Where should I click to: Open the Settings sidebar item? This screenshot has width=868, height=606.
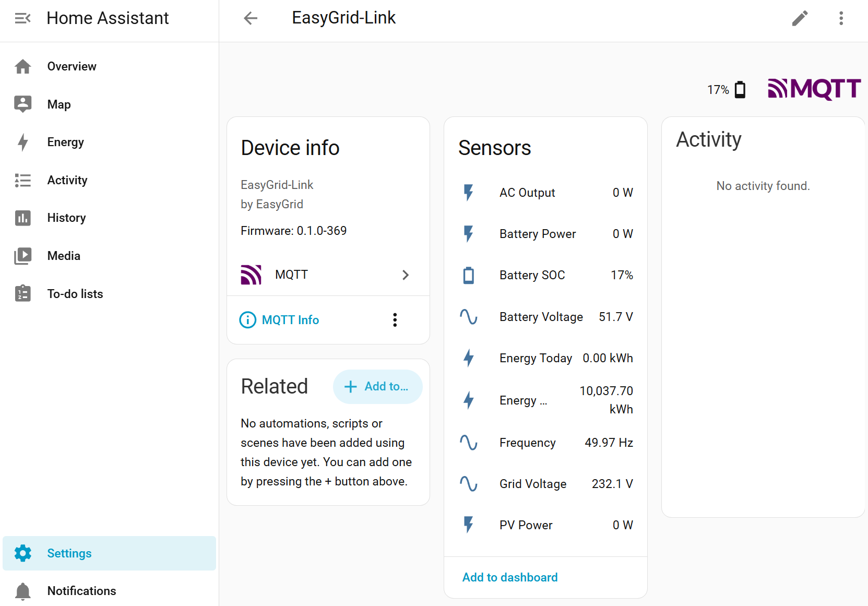click(109, 553)
